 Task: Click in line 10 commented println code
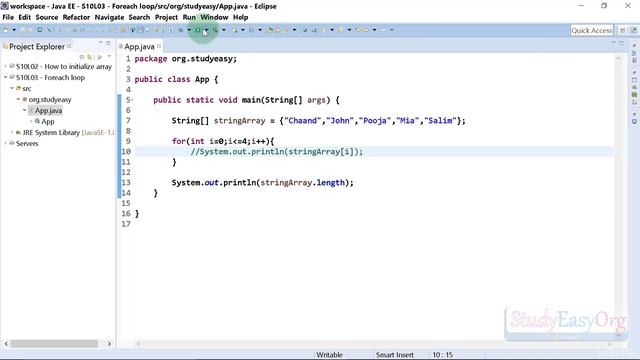[276, 151]
